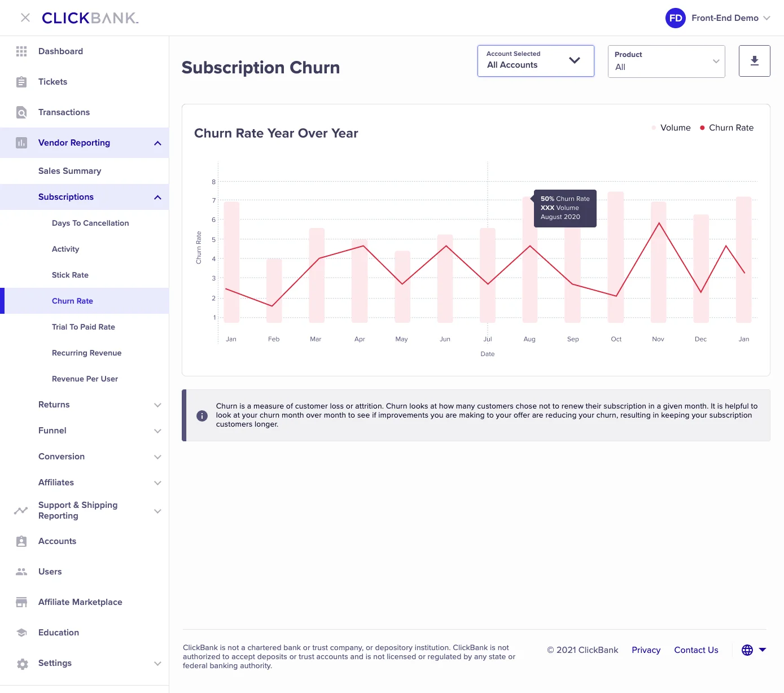Close the sidebar with the X icon
This screenshot has height=693, width=784.
[25, 17]
